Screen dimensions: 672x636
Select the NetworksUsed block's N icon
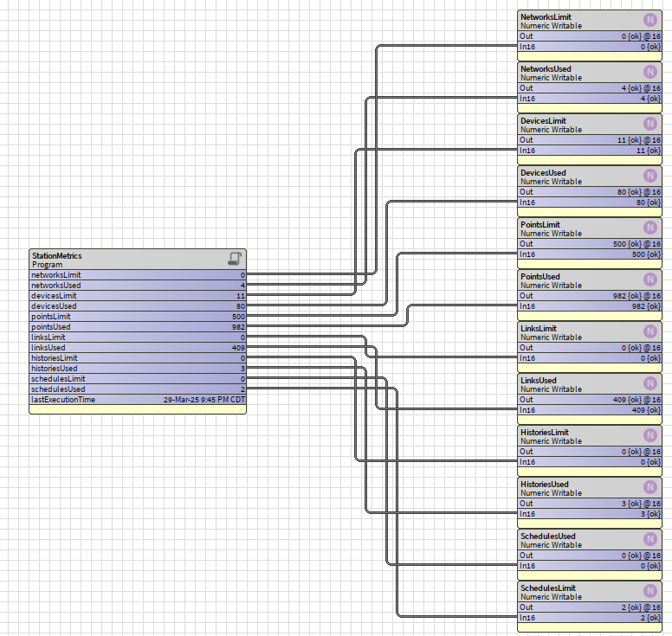[x=649, y=72]
